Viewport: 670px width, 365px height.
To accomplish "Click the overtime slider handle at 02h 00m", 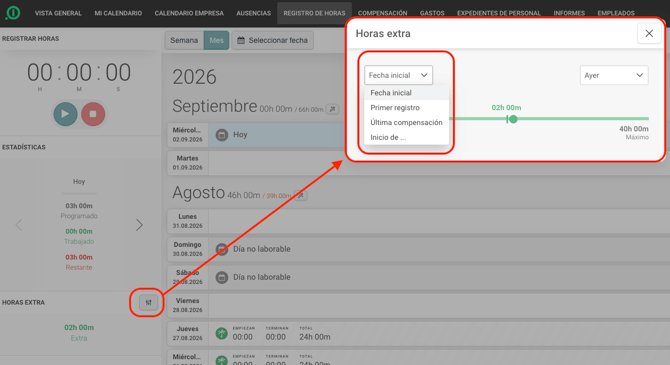I will (x=513, y=119).
